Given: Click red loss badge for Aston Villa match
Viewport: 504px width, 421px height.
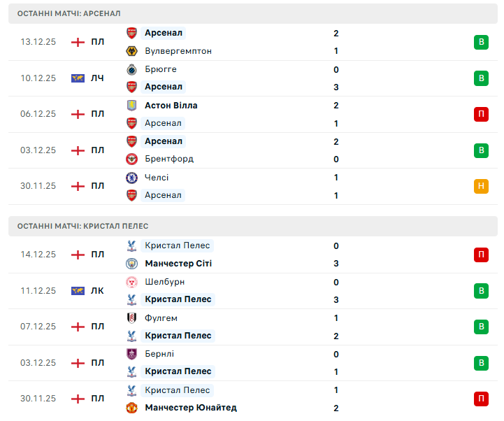Looking at the screenshot, I should [481, 114].
